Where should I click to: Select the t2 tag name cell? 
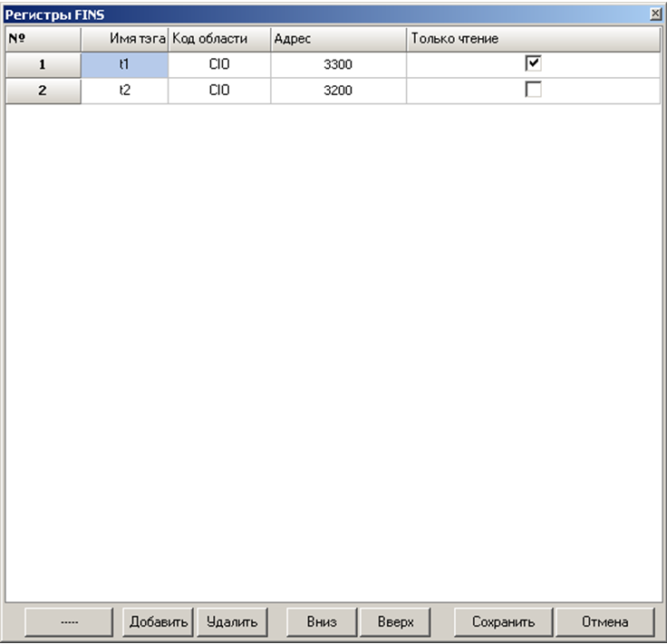(x=124, y=91)
